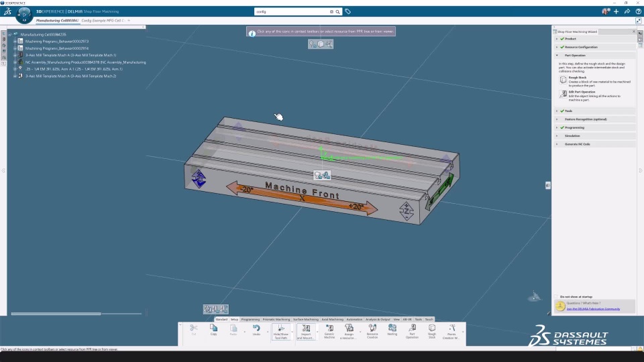Open the Points Creation Wizard tool
Image resolution: width=644 pixels, height=362 pixels.
tap(451, 332)
